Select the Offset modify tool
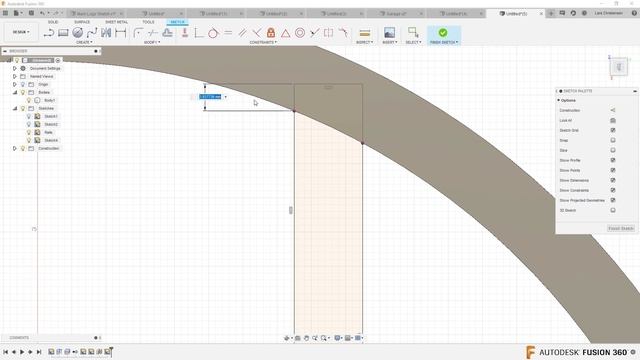Image resolution: width=640 pixels, height=360 pixels. click(167, 33)
